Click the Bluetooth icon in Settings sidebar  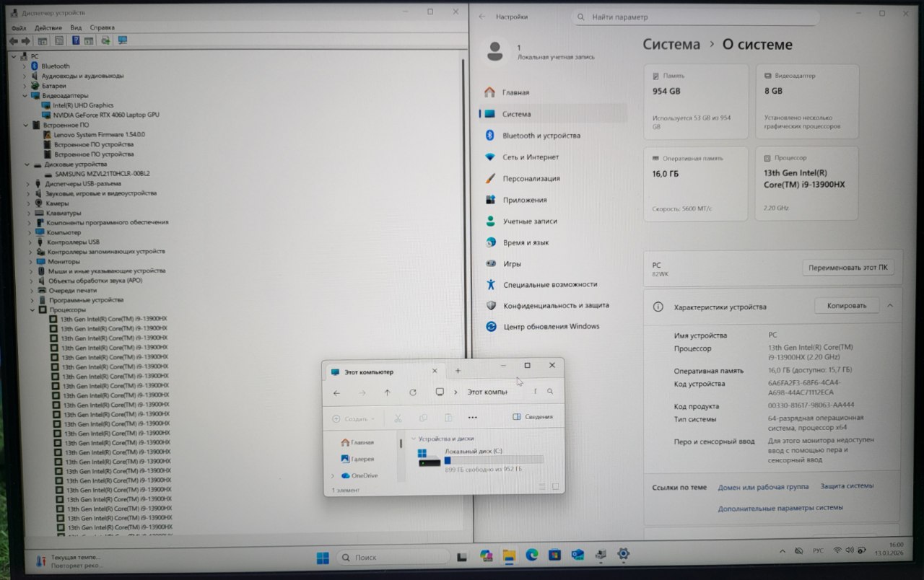[489, 136]
